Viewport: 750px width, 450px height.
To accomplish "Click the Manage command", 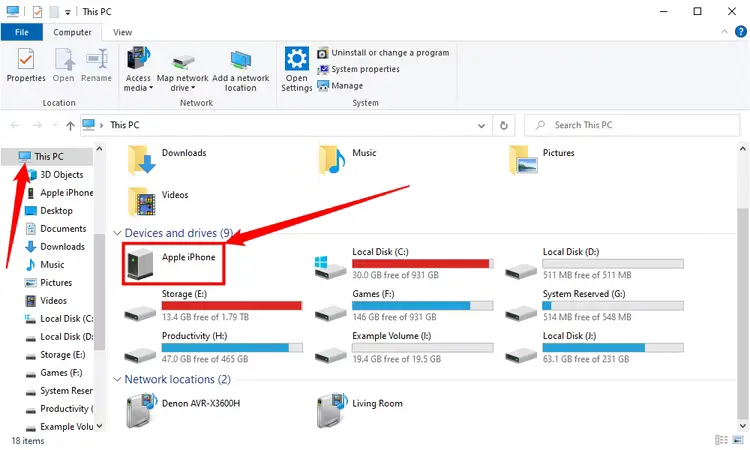I will pyautogui.click(x=341, y=86).
